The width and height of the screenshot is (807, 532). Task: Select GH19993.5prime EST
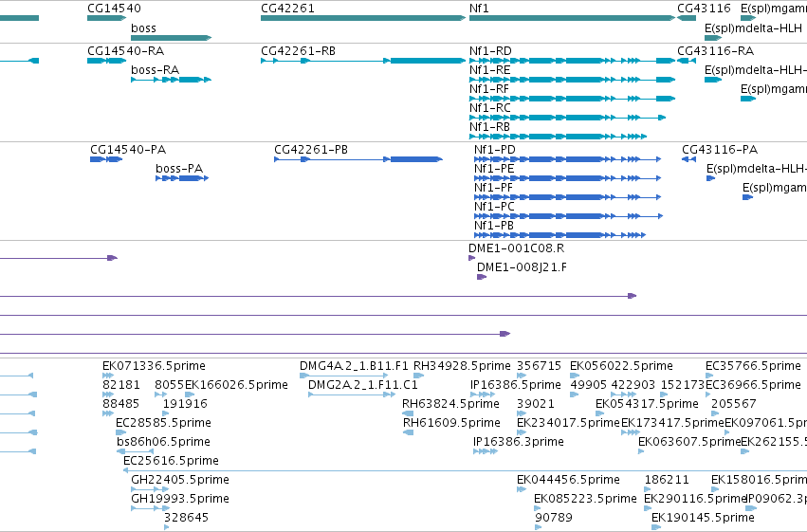[150, 508]
